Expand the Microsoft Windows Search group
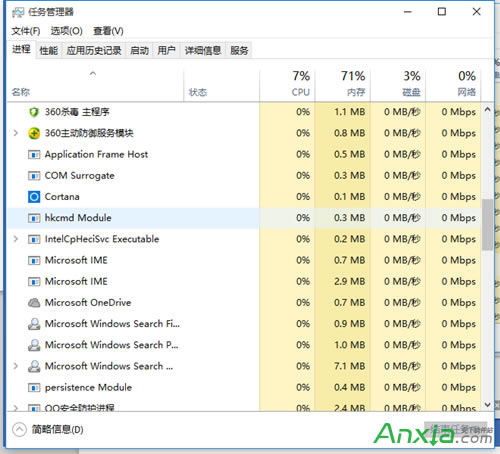Image resolution: width=500 pixels, height=454 pixels. click(15, 366)
